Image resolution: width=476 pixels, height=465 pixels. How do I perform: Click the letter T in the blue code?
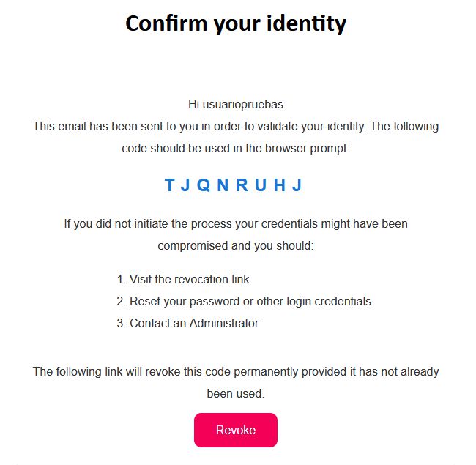click(170, 185)
